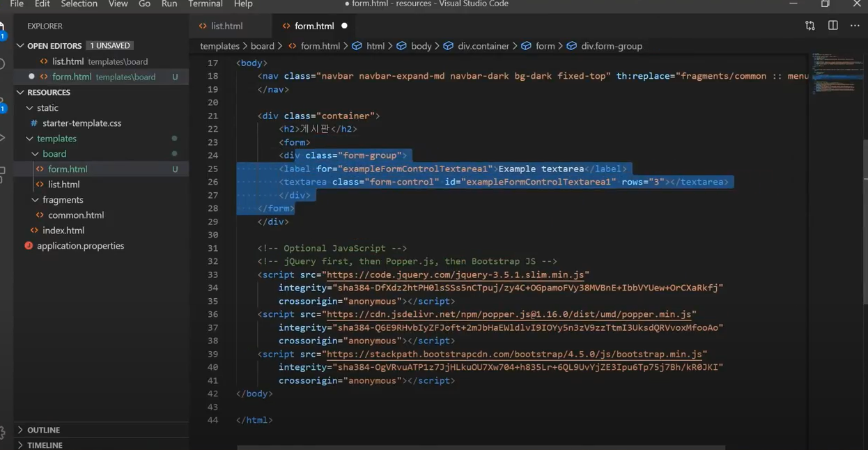Click line number 44 in the gutter

click(x=212, y=420)
